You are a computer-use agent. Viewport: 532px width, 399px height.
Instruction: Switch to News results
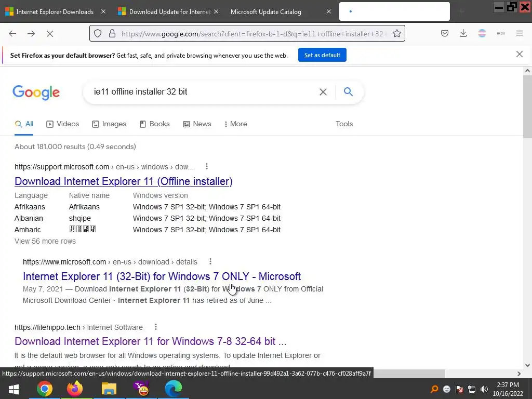[197, 124]
